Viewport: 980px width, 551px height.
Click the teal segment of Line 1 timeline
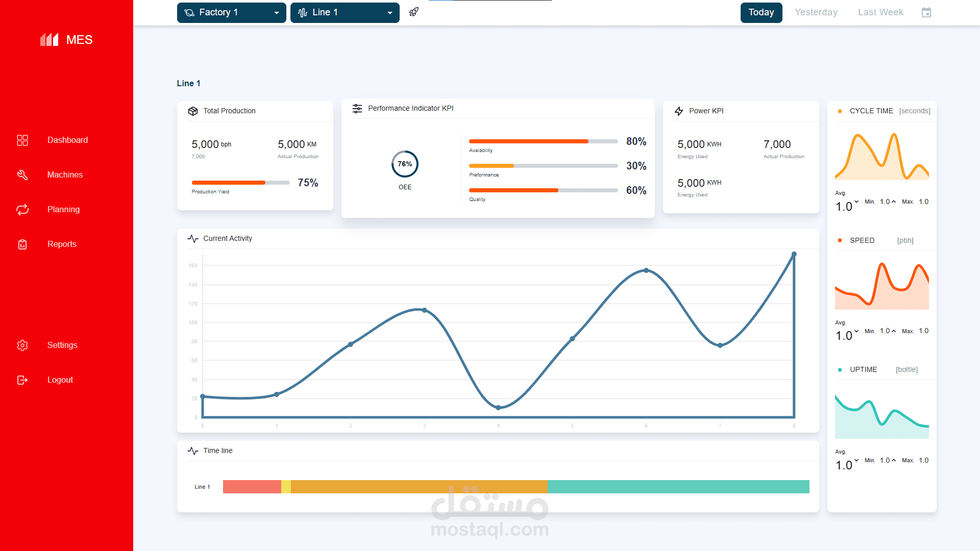pyautogui.click(x=678, y=487)
